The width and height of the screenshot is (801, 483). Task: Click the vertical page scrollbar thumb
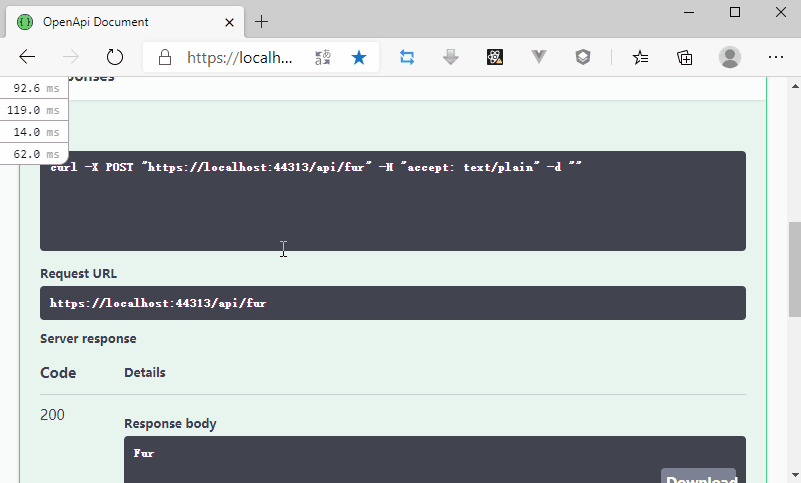click(x=794, y=268)
